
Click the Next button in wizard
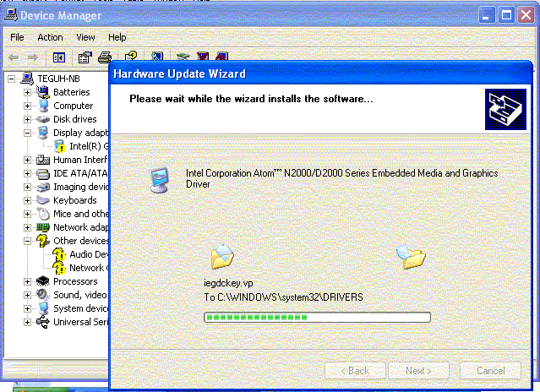click(x=418, y=371)
